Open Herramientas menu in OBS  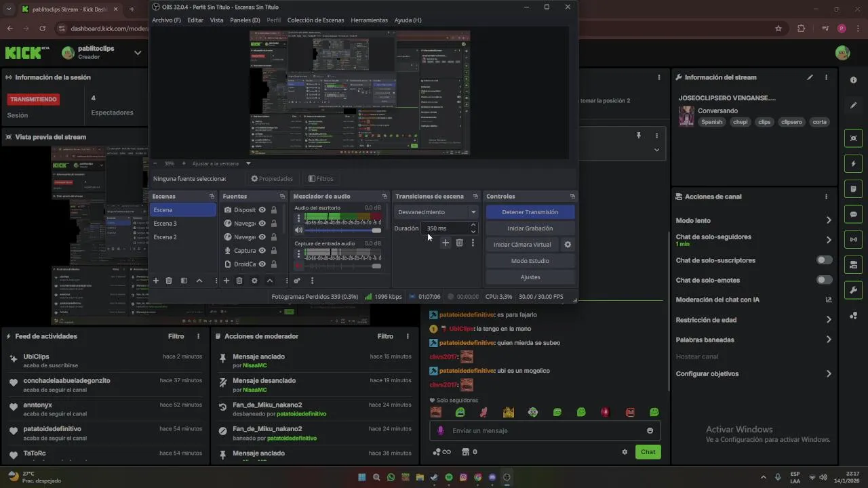click(x=369, y=20)
